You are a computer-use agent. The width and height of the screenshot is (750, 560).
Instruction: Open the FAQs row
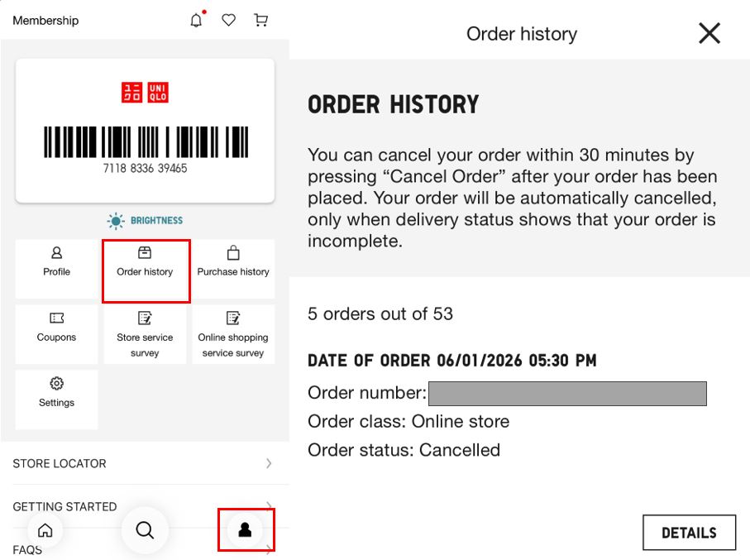point(27,550)
